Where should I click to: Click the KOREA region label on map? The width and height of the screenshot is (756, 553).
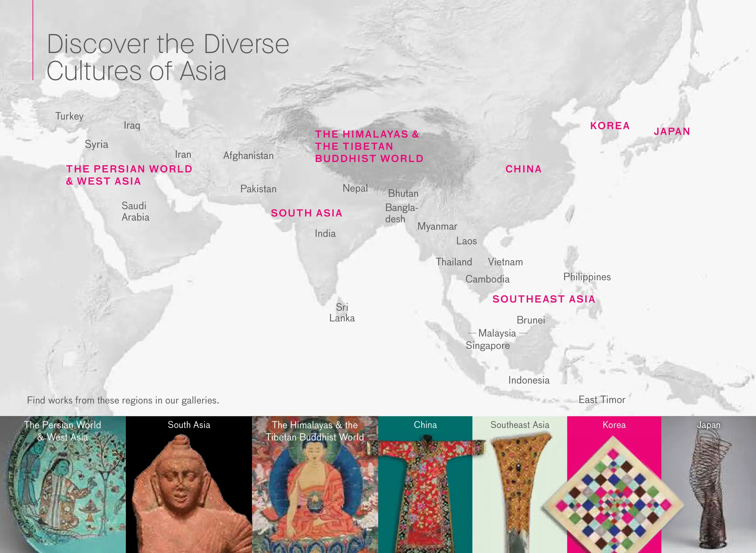pyautogui.click(x=610, y=126)
